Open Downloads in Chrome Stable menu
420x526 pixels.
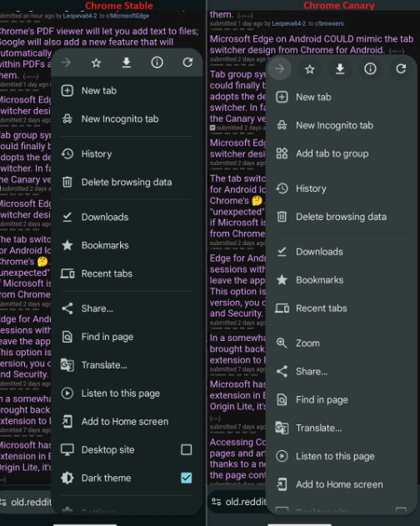(127, 217)
